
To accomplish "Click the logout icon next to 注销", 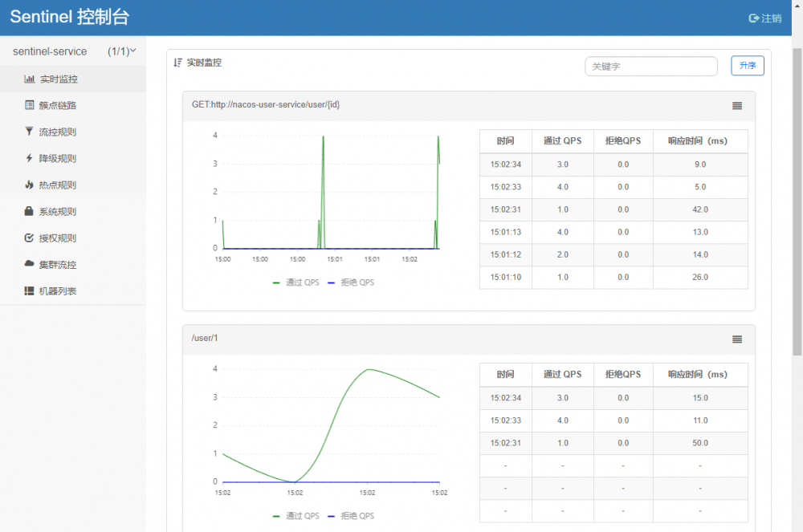I will (x=753, y=17).
